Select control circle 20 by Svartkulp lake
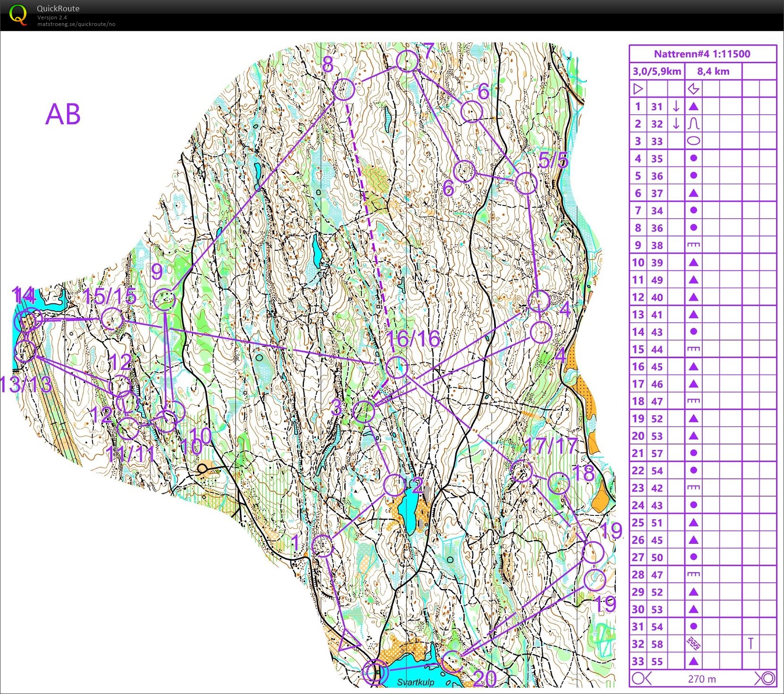Screen dimensions: 784x694 [x=452, y=661]
